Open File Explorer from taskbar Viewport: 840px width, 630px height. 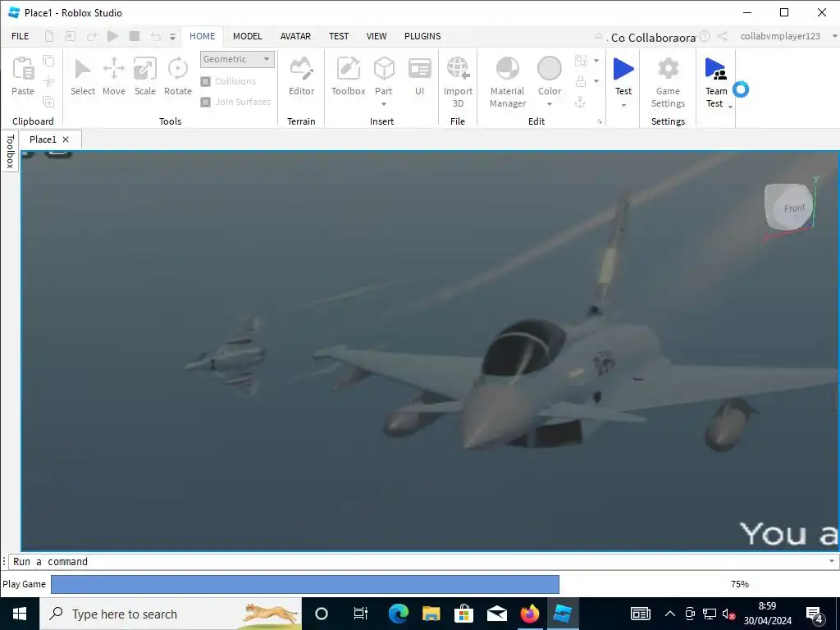[431, 614]
